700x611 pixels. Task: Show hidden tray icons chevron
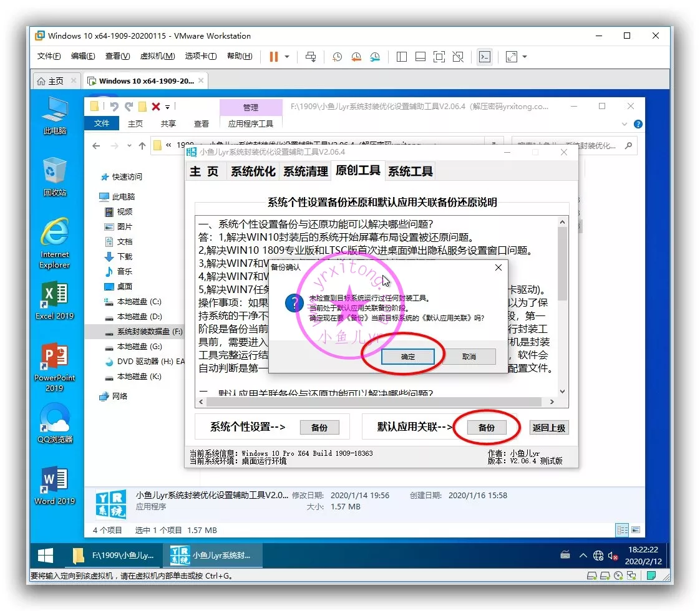583,555
